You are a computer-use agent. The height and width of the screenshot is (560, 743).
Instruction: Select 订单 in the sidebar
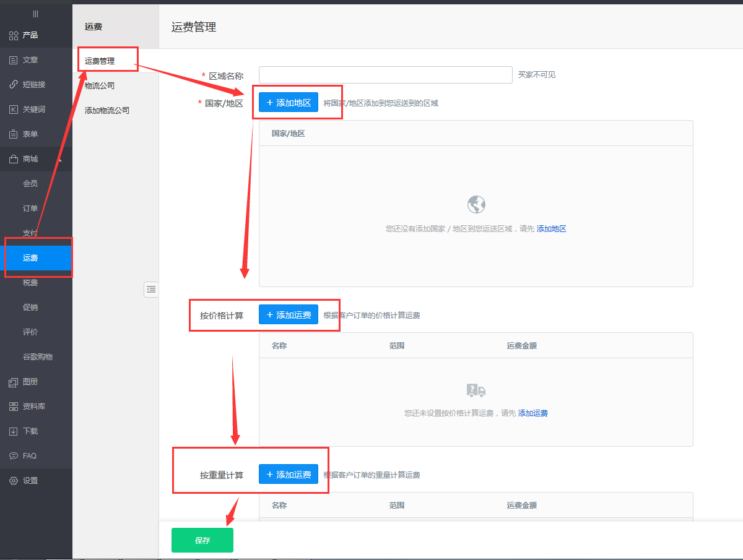[x=30, y=209]
